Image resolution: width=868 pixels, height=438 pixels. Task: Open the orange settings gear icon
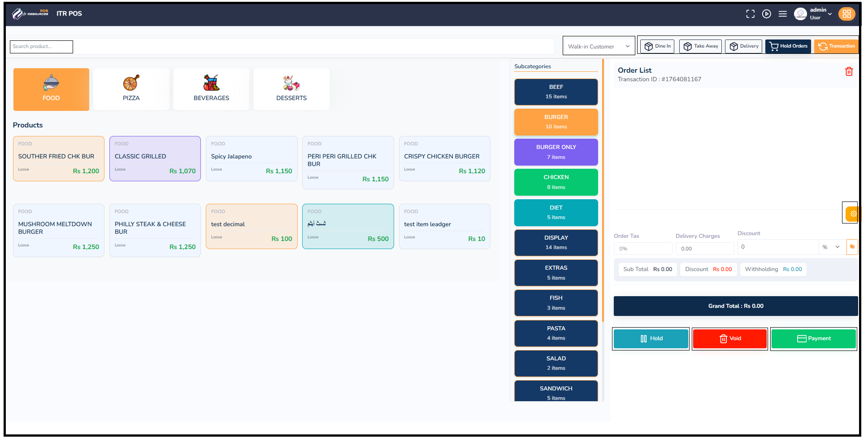coord(852,214)
